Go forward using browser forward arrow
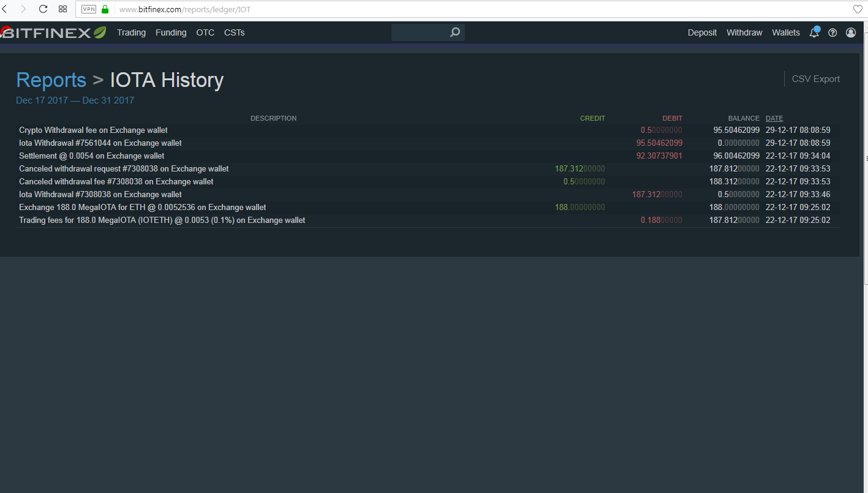This screenshot has width=868, height=493. click(x=23, y=9)
